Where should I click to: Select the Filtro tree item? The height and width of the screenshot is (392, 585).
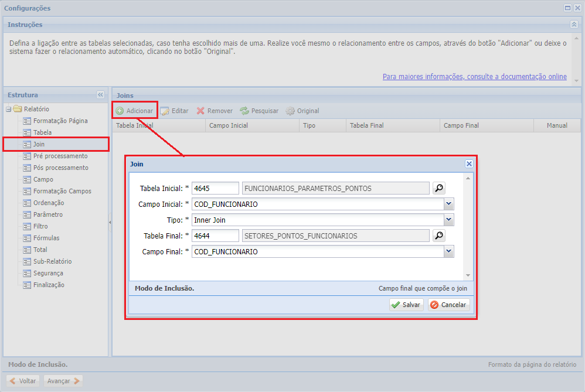[x=40, y=226]
